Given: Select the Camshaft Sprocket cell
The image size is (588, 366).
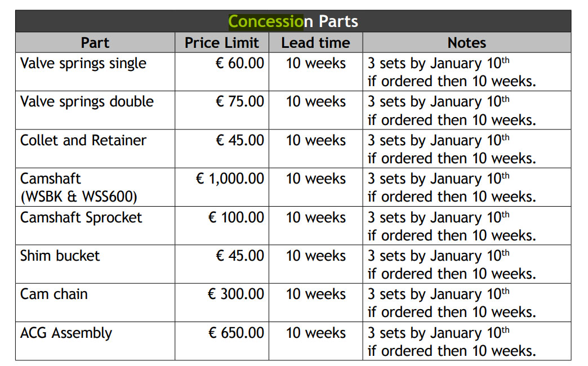Looking at the screenshot, I should [95, 226].
